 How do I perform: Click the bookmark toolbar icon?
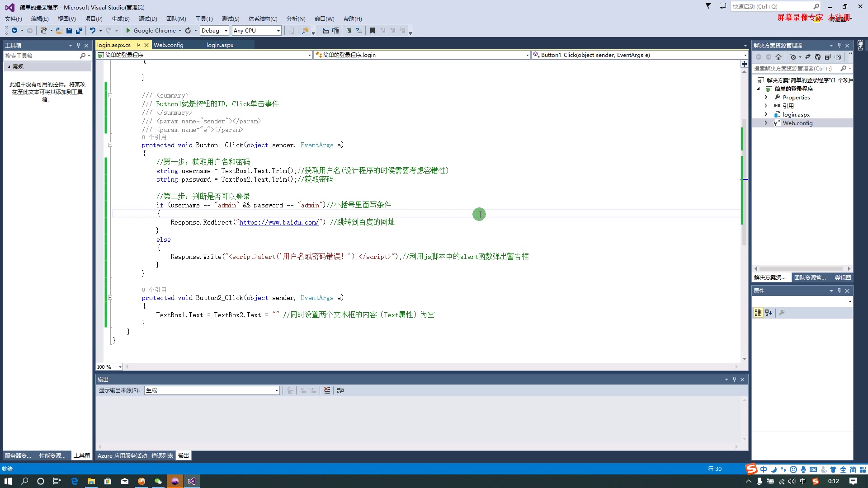click(x=373, y=31)
